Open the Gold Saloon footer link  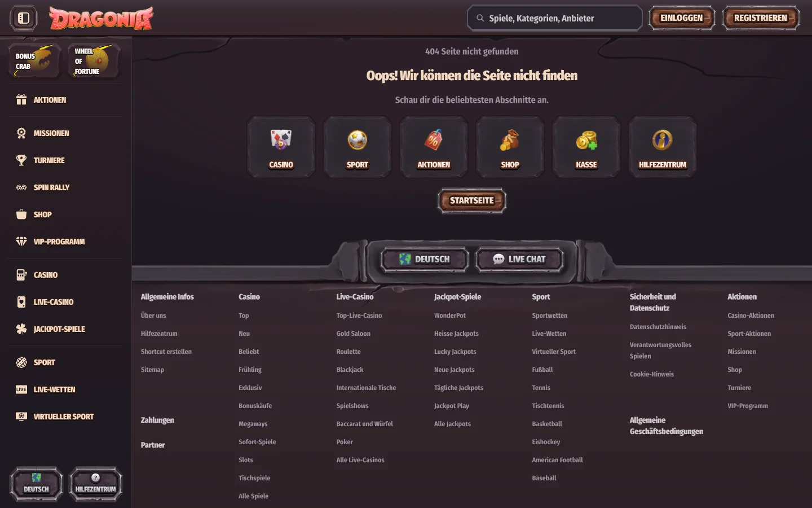pyautogui.click(x=354, y=334)
